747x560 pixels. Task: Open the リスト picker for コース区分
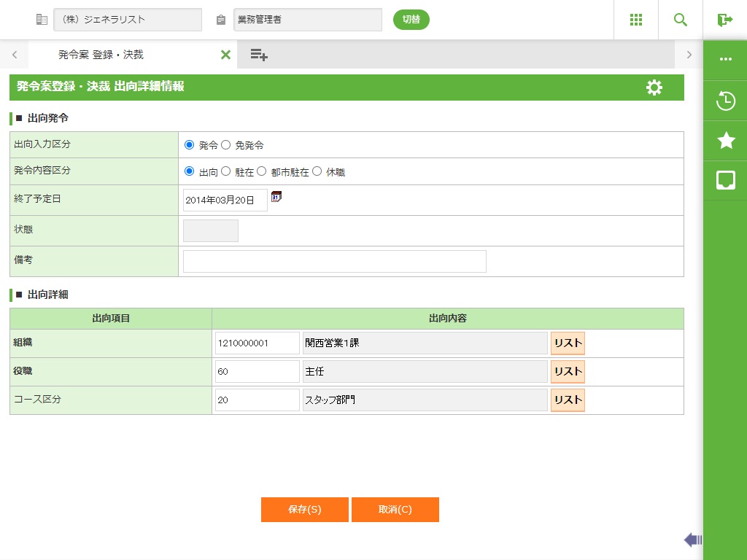point(568,400)
